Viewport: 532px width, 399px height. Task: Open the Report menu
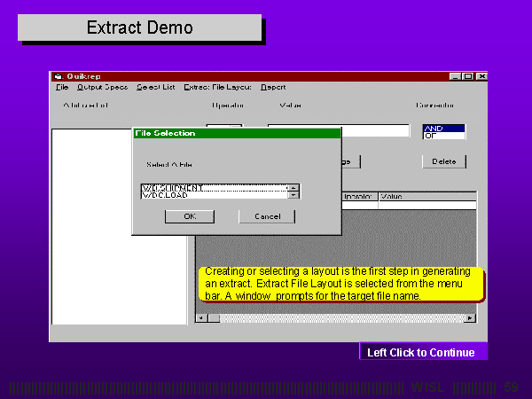coord(273,87)
